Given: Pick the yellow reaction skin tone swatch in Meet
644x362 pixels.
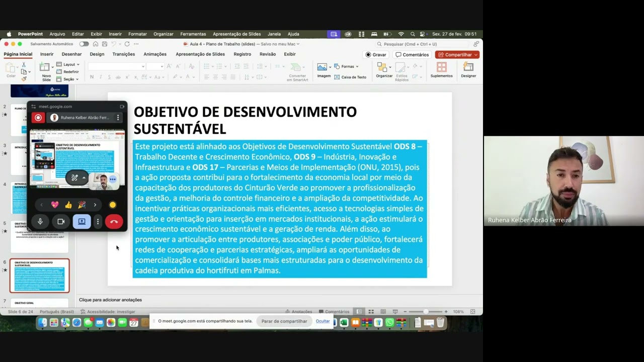Looking at the screenshot, I should (113, 205).
